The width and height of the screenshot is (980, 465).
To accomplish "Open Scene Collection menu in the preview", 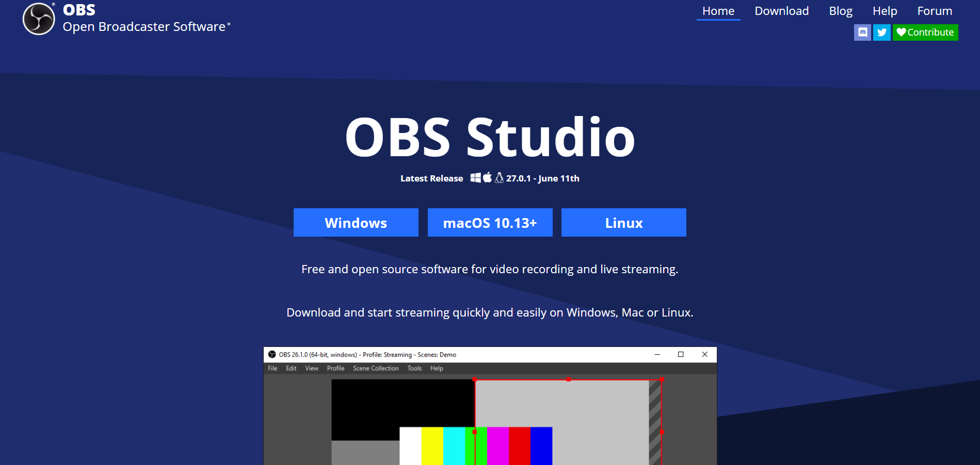I will coord(376,368).
